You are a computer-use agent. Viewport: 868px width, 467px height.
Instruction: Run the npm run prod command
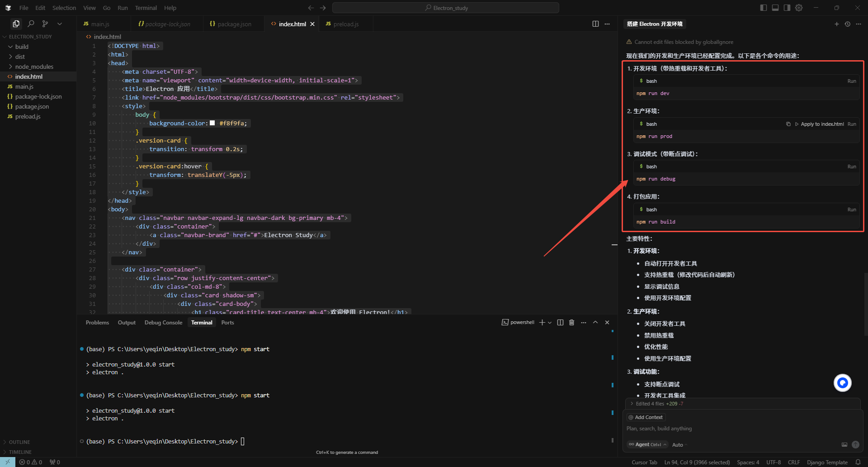pos(852,124)
